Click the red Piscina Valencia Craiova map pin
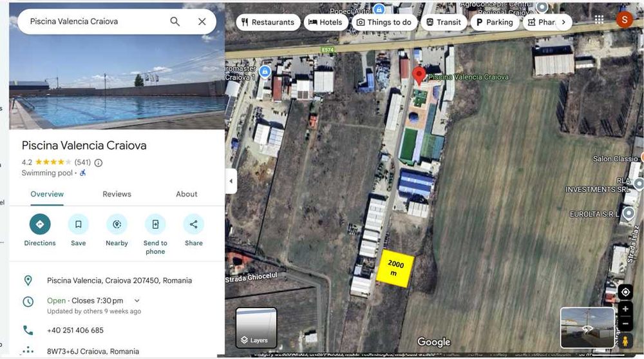This screenshot has width=644, height=359. [x=419, y=75]
